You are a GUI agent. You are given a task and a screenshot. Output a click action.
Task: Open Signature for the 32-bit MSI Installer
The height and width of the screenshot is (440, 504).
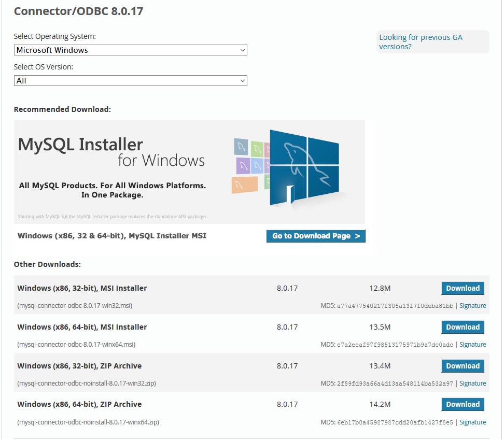click(x=472, y=305)
